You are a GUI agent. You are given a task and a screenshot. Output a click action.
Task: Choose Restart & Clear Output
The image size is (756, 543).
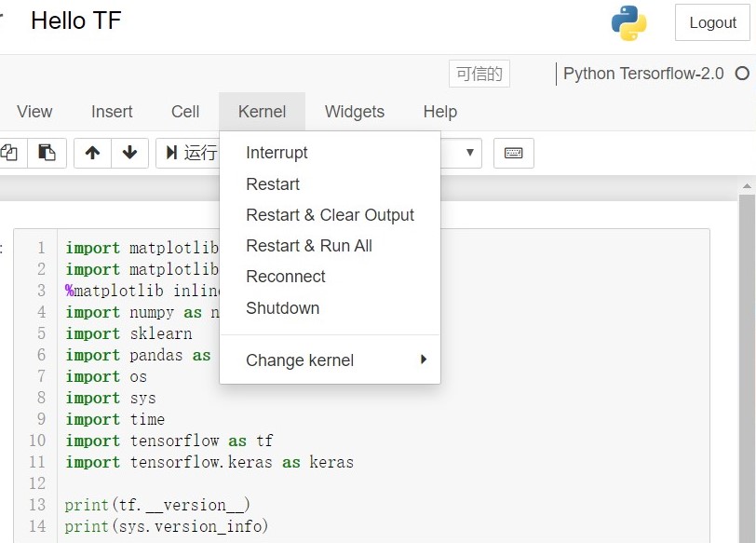(x=330, y=214)
